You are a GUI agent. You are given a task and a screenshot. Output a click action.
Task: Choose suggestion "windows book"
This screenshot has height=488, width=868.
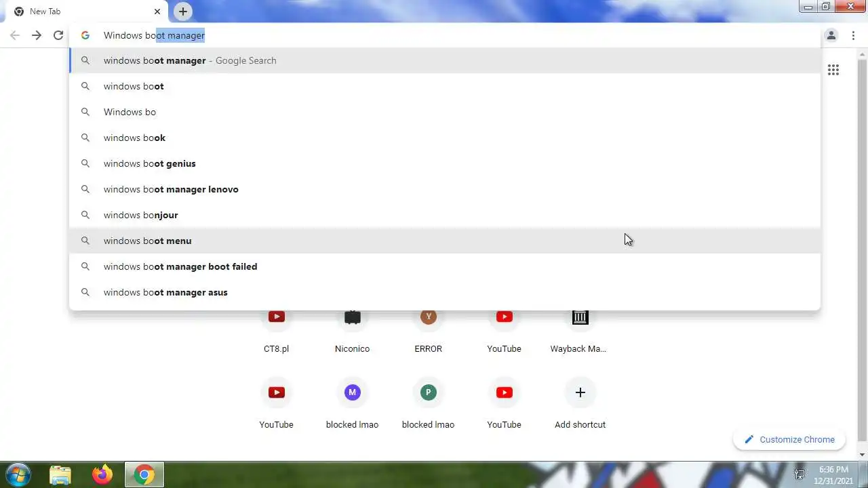pos(445,138)
